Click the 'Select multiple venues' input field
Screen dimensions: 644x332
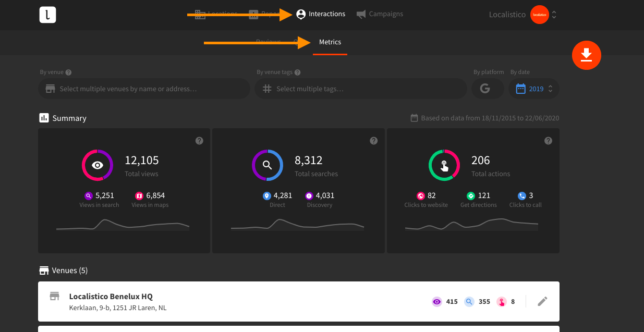[144, 89]
